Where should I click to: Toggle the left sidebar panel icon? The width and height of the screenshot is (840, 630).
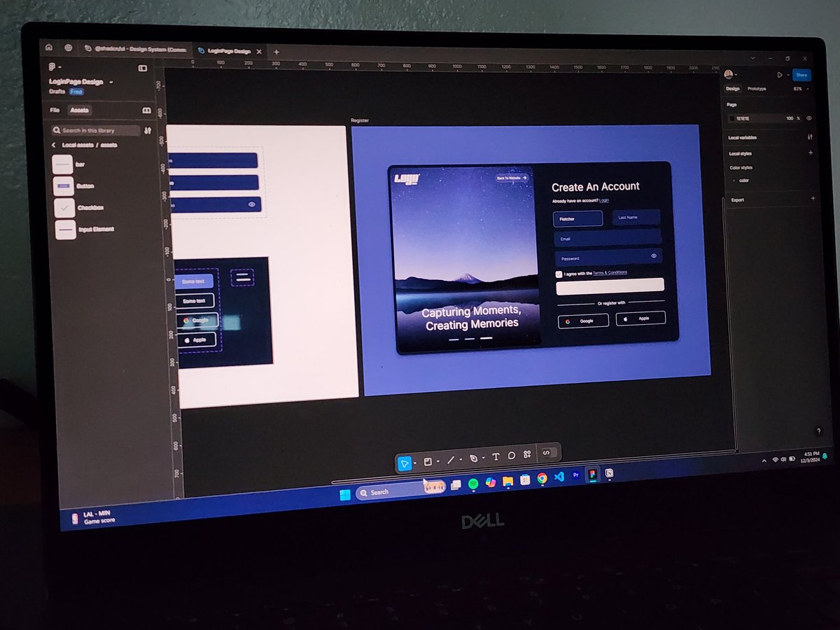143,68
